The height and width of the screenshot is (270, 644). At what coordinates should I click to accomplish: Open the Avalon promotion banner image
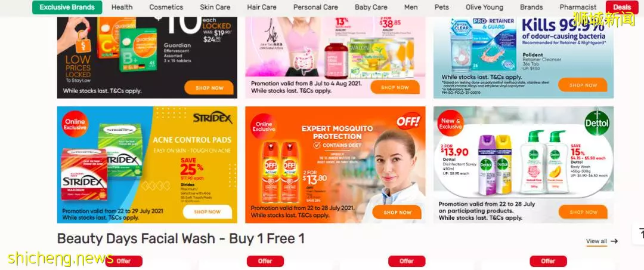coord(335,57)
